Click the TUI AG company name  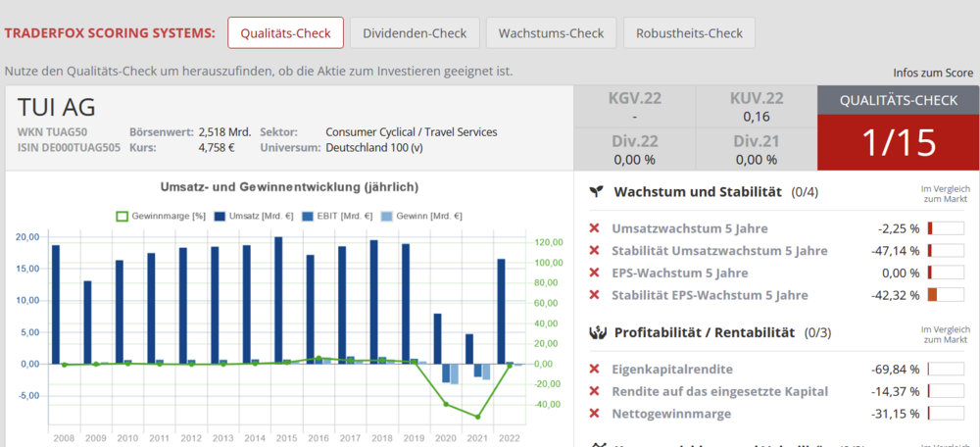(x=56, y=108)
